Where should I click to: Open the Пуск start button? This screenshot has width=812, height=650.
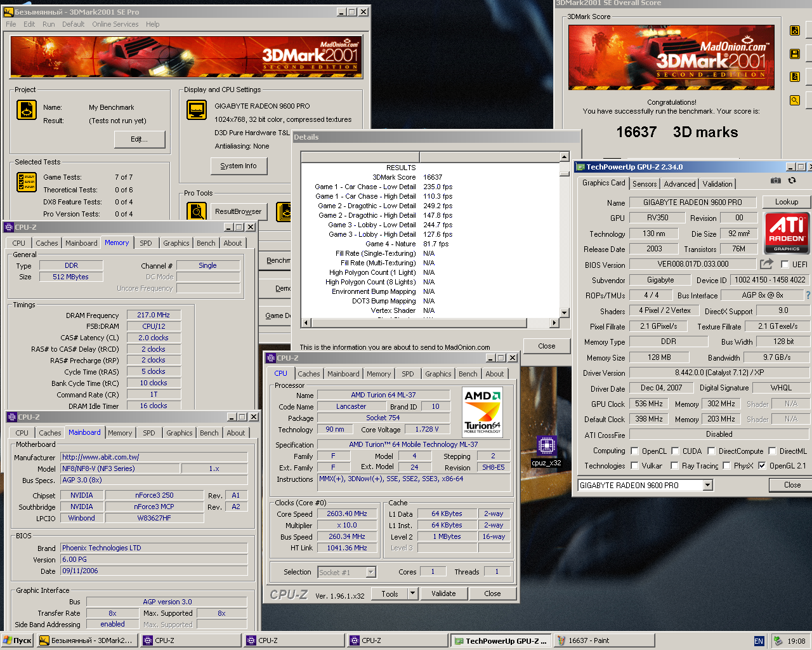17,640
